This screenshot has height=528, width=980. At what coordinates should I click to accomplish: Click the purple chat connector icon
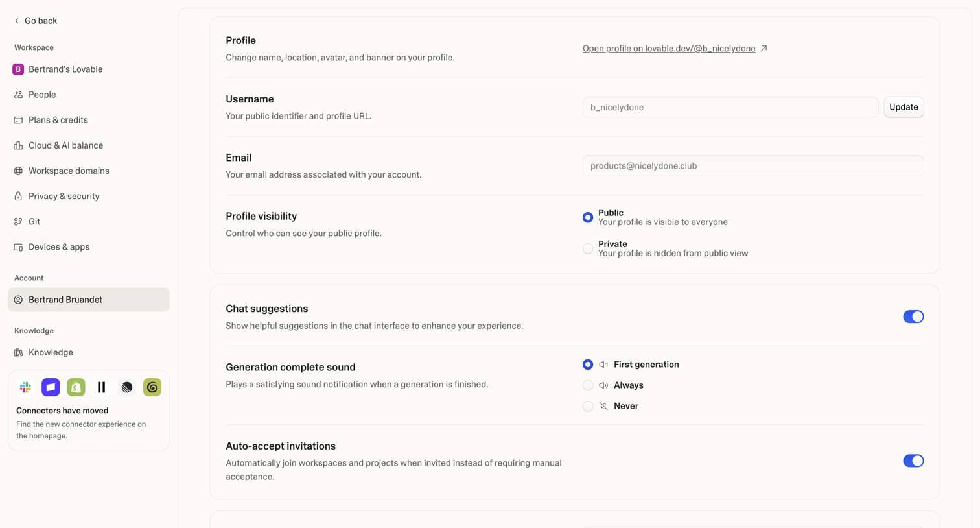(x=51, y=387)
